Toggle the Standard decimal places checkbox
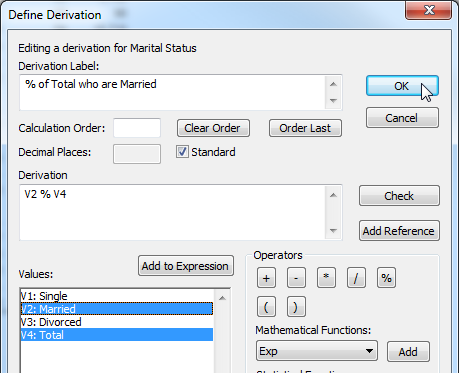 182,152
